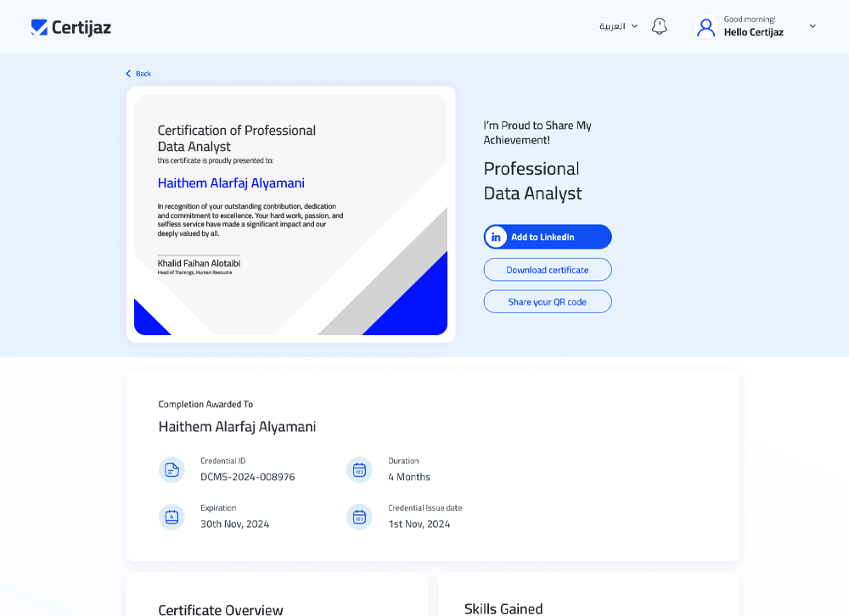Click the Expiration calendar icon

(171, 517)
